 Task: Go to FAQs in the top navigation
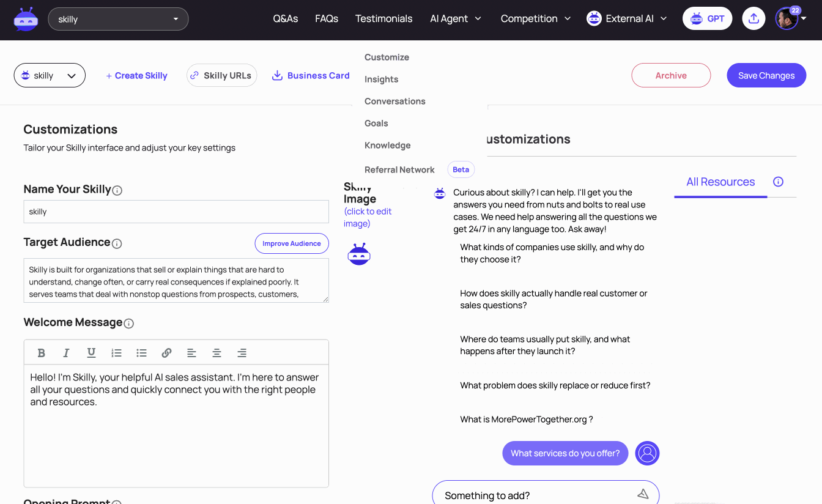click(x=327, y=18)
